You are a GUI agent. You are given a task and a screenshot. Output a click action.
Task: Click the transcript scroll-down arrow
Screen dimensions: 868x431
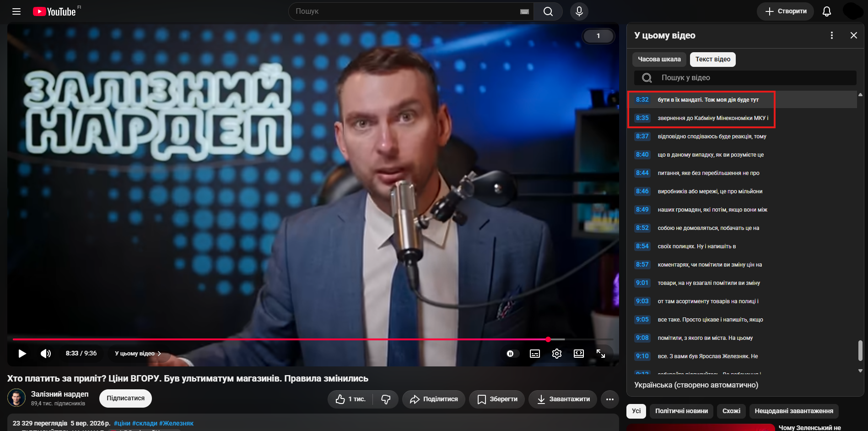click(860, 371)
